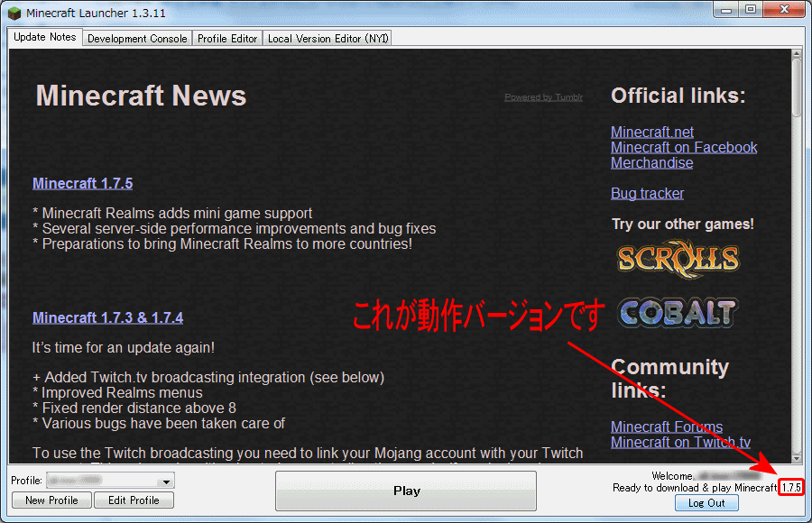The image size is (812, 523).
Task: Select Local Version Editor (NYI) tab
Action: coord(328,39)
